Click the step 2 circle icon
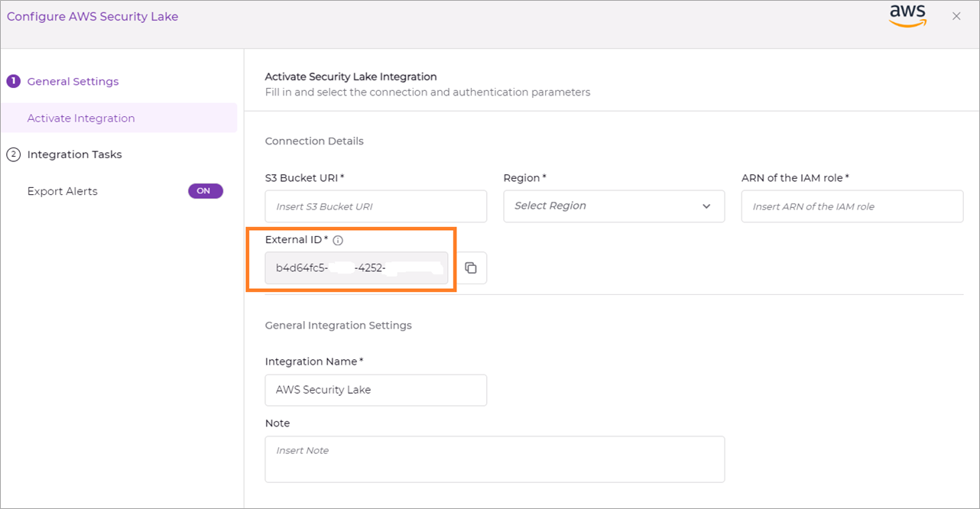The height and width of the screenshot is (509, 980). pyautogui.click(x=13, y=154)
